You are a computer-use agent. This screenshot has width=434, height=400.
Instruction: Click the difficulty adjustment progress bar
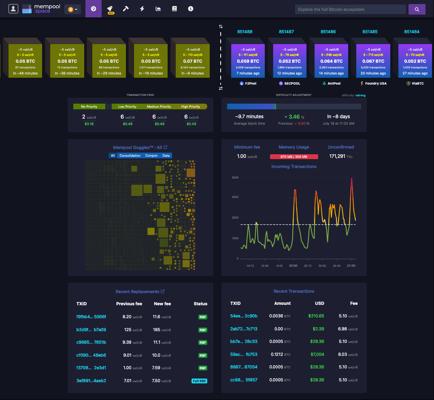click(294, 107)
